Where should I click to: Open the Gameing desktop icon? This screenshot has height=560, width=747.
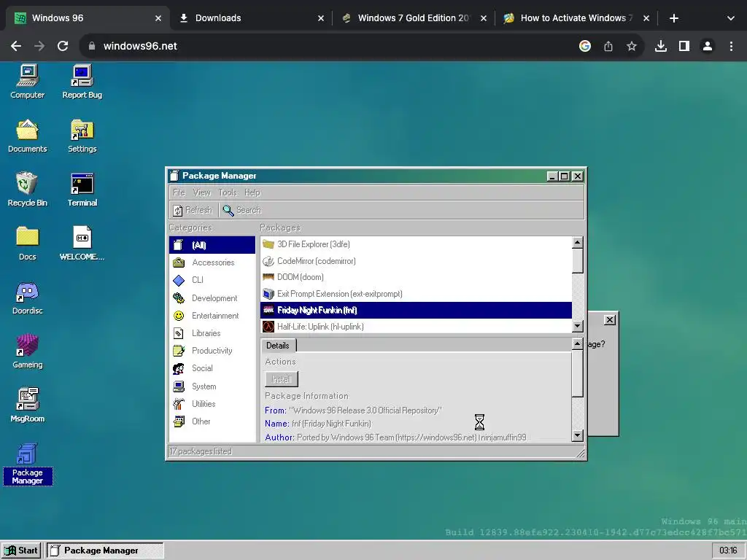pos(28,351)
